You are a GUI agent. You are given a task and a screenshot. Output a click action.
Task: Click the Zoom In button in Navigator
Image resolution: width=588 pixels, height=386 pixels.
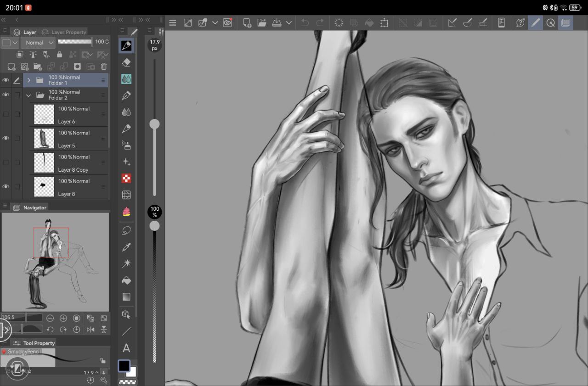click(x=63, y=318)
